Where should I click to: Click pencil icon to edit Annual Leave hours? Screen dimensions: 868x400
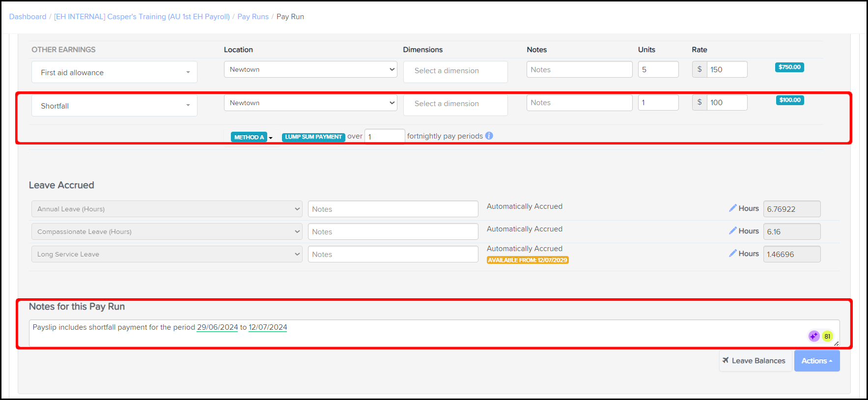732,208
